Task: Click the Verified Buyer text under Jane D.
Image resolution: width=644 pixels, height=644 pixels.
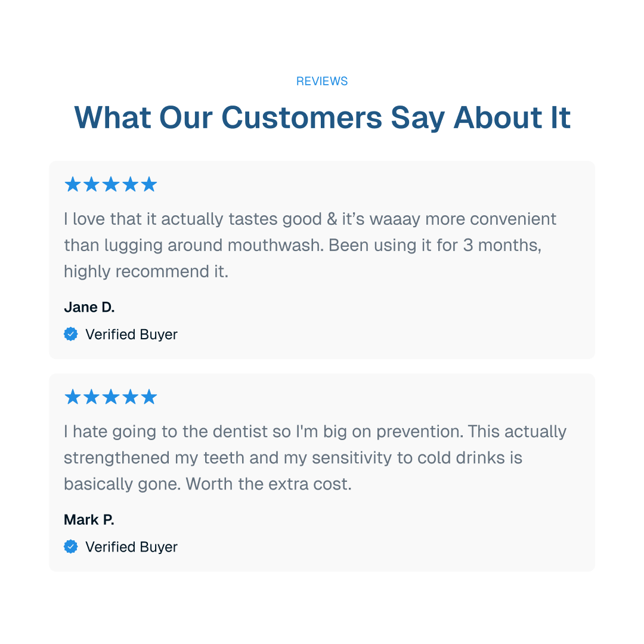Action: [x=131, y=335]
